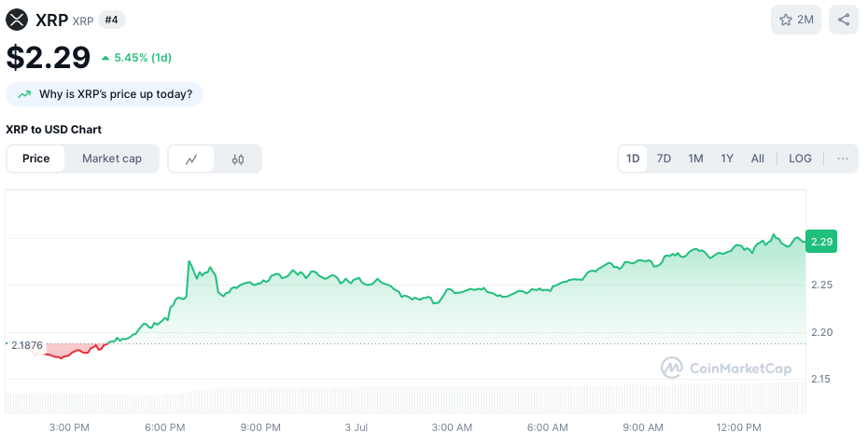Screen dimensions: 868x432
Task: Click the green 2.29 current price label
Action: tap(821, 242)
